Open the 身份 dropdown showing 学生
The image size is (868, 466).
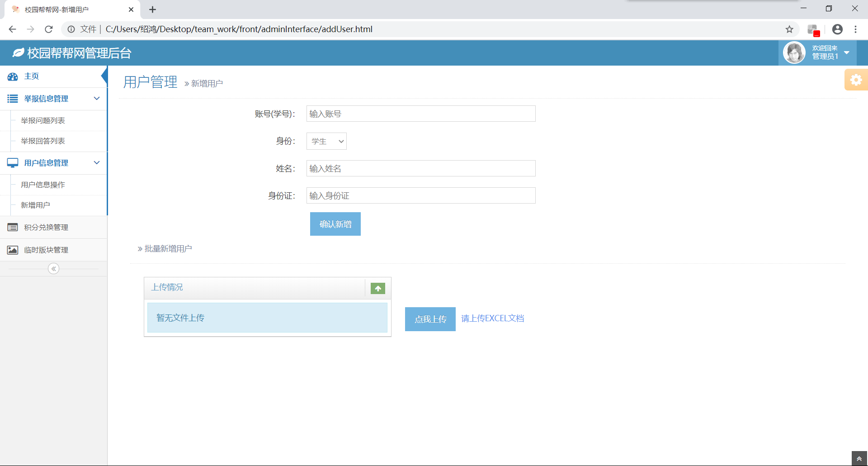[x=326, y=141]
